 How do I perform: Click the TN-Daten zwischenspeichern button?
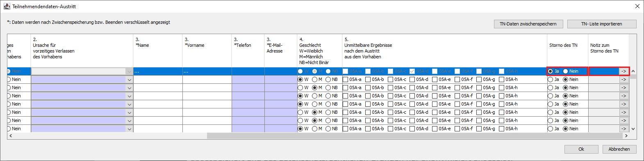(x=528, y=24)
